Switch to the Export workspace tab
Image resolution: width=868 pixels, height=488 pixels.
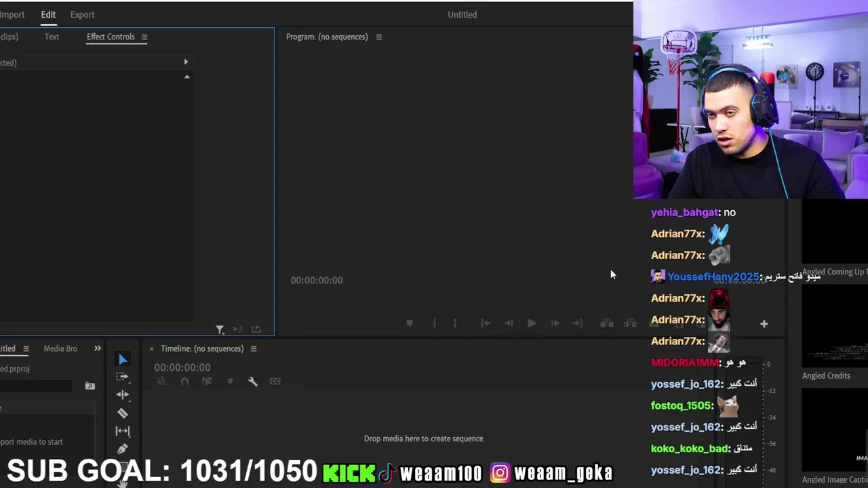coord(82,14)
